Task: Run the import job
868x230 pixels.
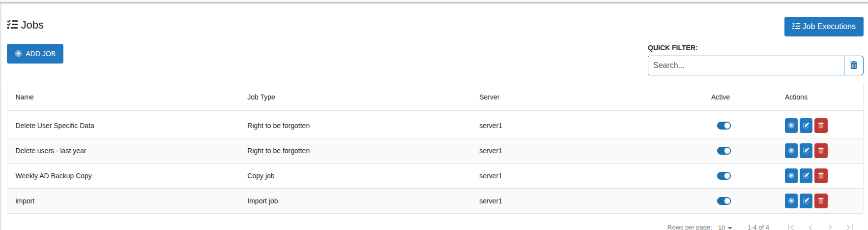Action: click(x=791, y=201)
